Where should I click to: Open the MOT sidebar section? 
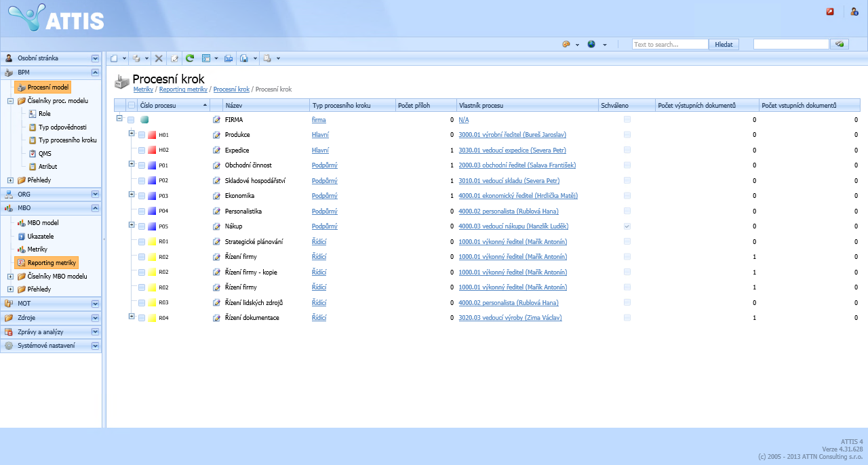click(x=51, y=304)
